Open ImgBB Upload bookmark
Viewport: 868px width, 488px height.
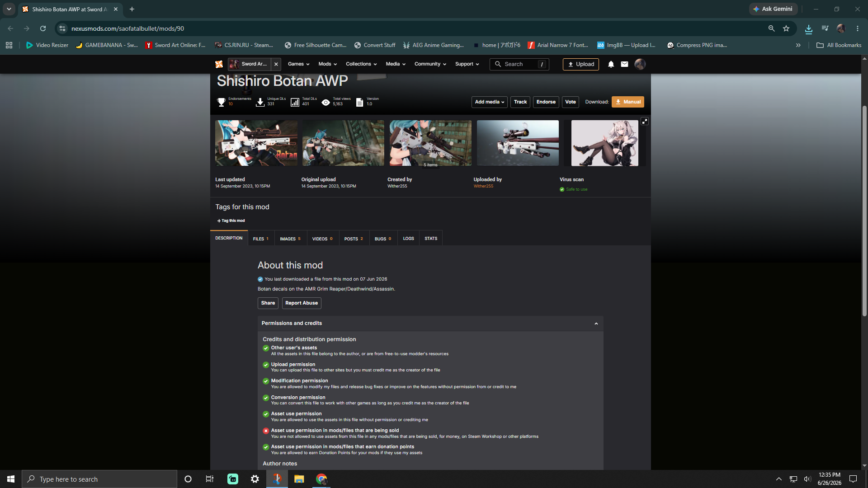pos(627,45)
